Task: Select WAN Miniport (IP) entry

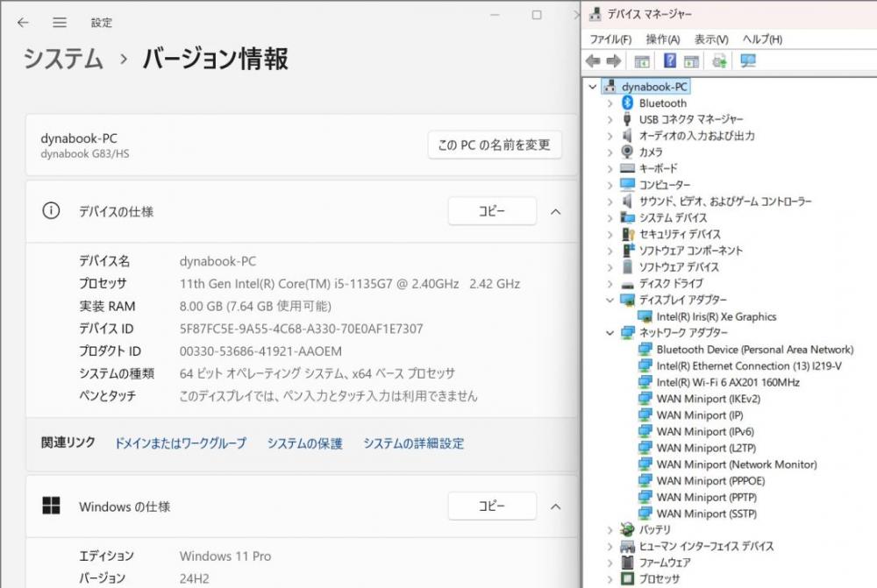Action: (x=700, y=414)
